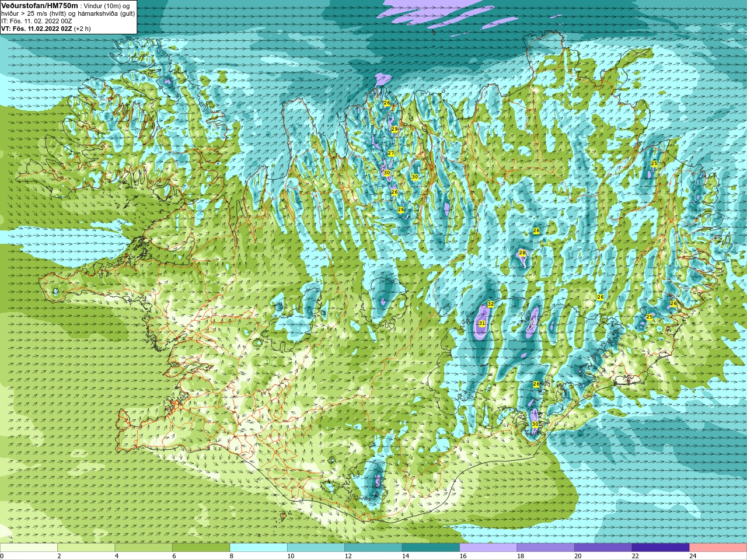Image resolution: width=747 pixels, height=560 pixels.
Task: Click the legend scale number 24
Action: tap(693, 556)
